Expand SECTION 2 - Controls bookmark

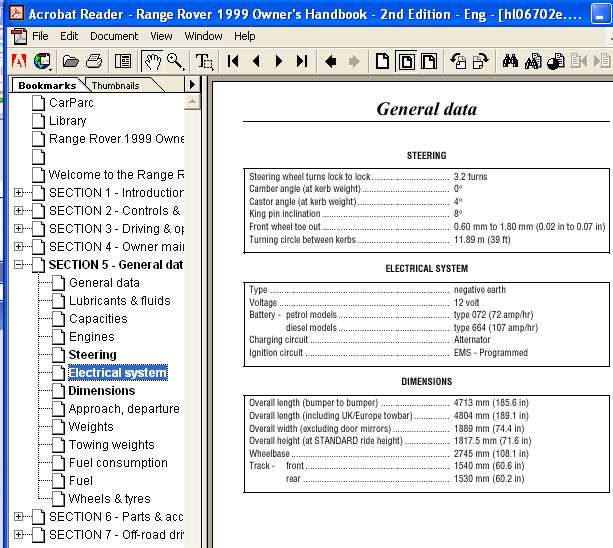click(18, 210)
